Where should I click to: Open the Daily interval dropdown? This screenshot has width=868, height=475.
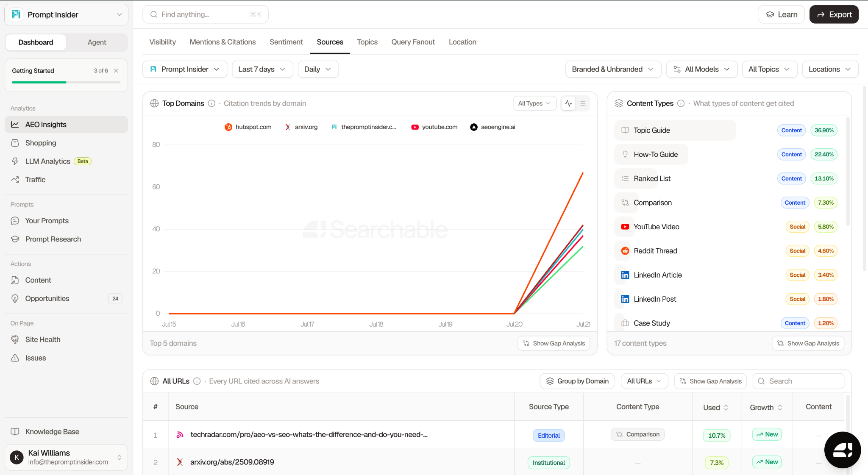pos(318,69)
